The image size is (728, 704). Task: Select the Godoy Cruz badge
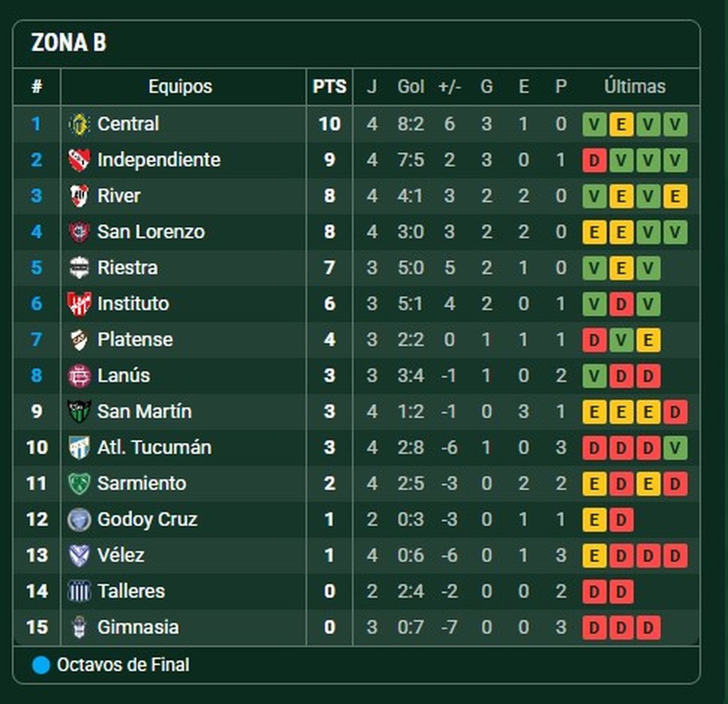pos(79,520)
